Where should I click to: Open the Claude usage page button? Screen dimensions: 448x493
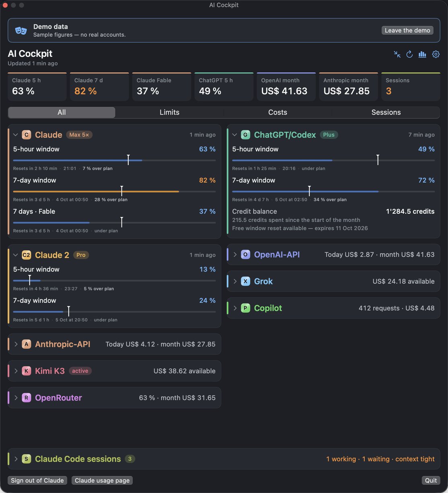[x=102, y=481]
